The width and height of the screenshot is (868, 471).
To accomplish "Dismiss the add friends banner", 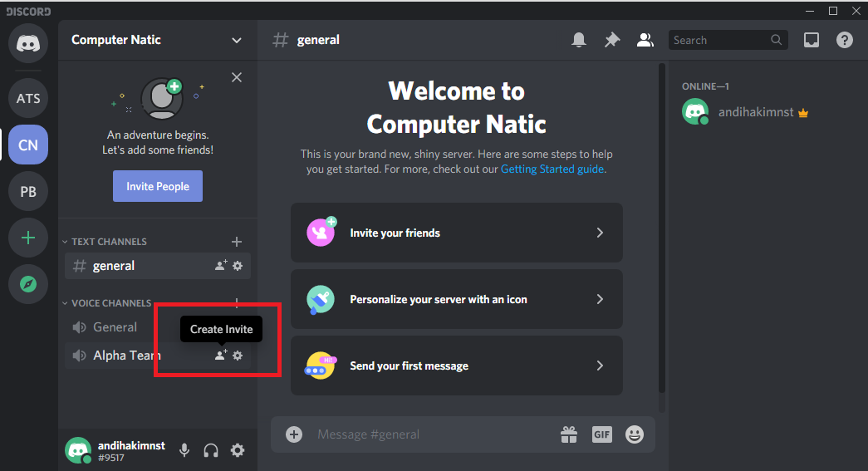I will [237, 77].
